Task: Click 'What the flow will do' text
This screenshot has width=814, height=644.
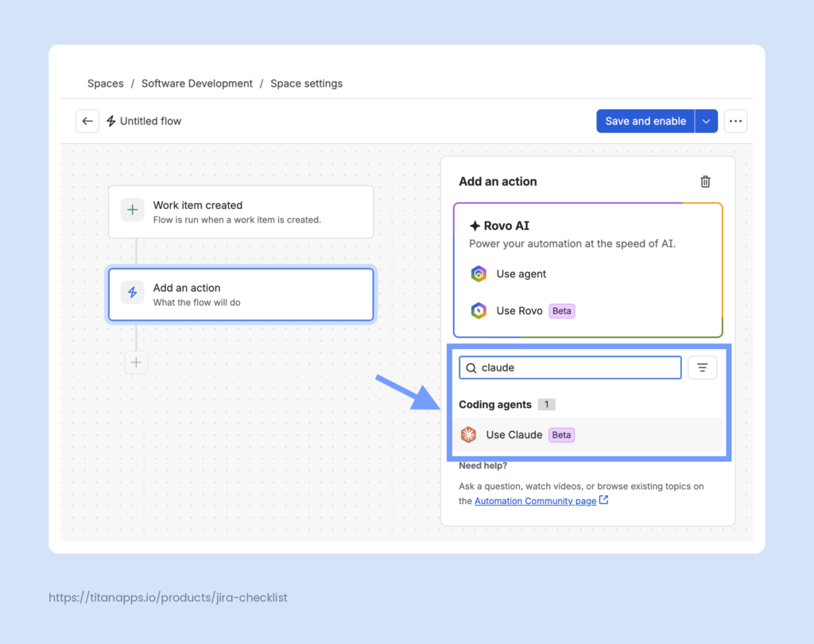Action: (x=197, y=303)
